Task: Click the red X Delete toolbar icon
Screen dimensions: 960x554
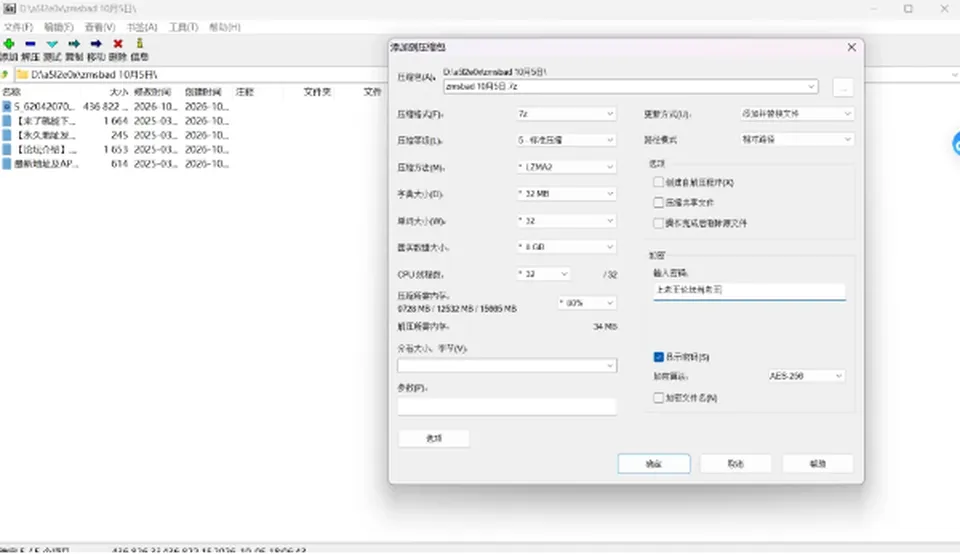Action: pos(118,43)
